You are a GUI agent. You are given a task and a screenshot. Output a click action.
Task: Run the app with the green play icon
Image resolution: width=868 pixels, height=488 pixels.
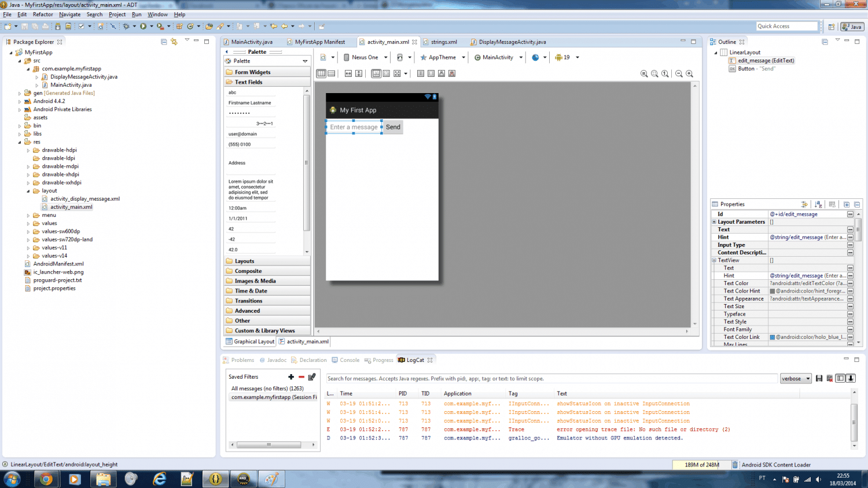(x=143, y=26)
